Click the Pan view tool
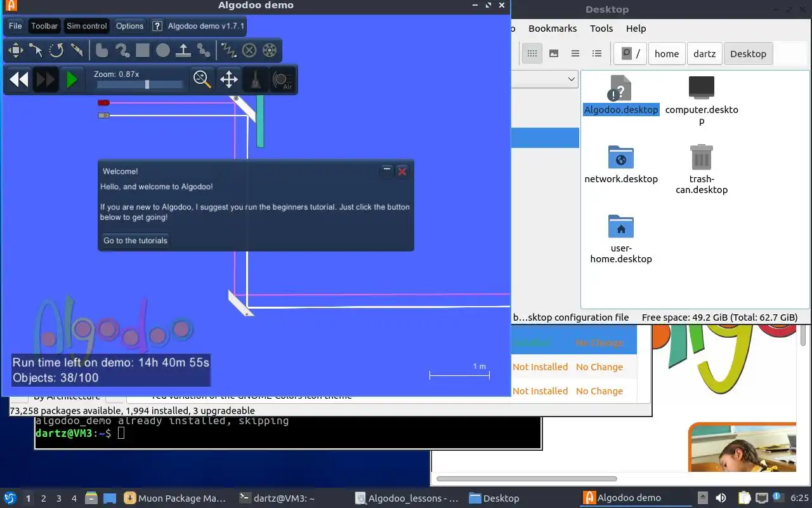This screenshot has height=508, width=812. tap(229, 79)
